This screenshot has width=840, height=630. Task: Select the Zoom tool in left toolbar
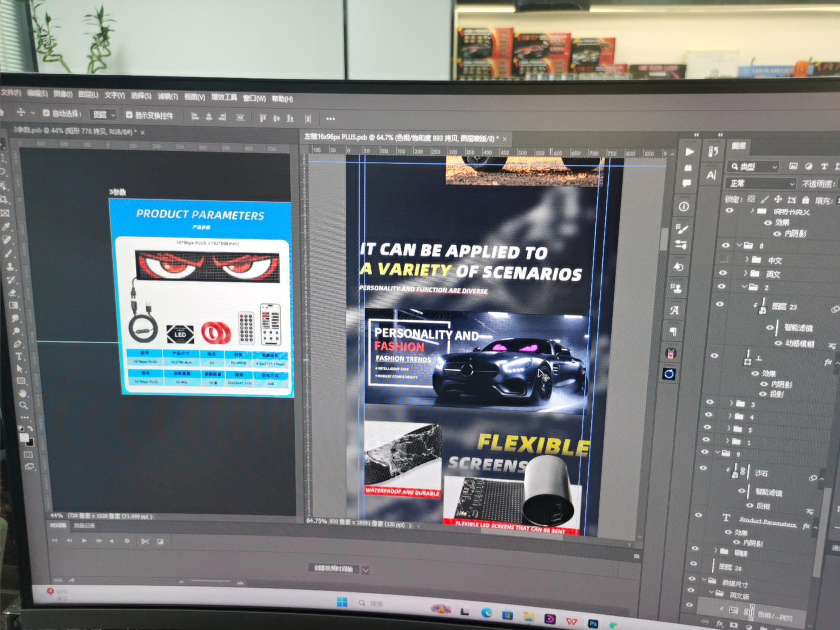pos(23,405)
